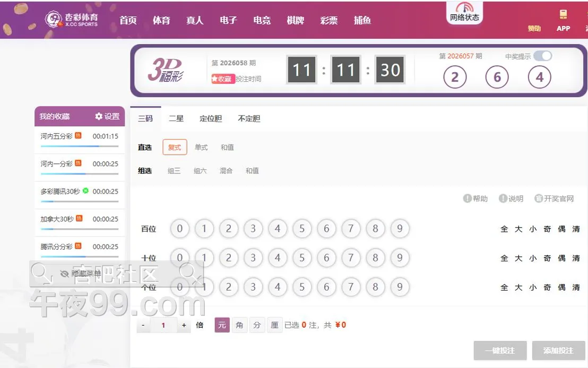Select 和值 under 组选
The image size is (588, 368).
click(x=252, y=171)
